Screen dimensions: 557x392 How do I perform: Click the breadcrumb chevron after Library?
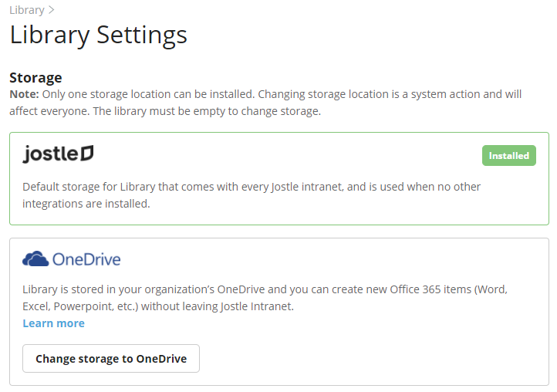(x=51, y=10)
